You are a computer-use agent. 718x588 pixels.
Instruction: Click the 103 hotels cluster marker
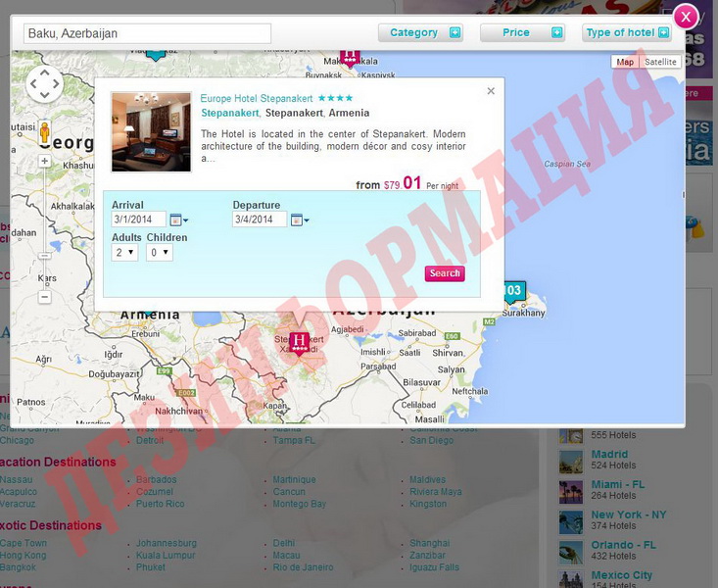pos(514,292)
